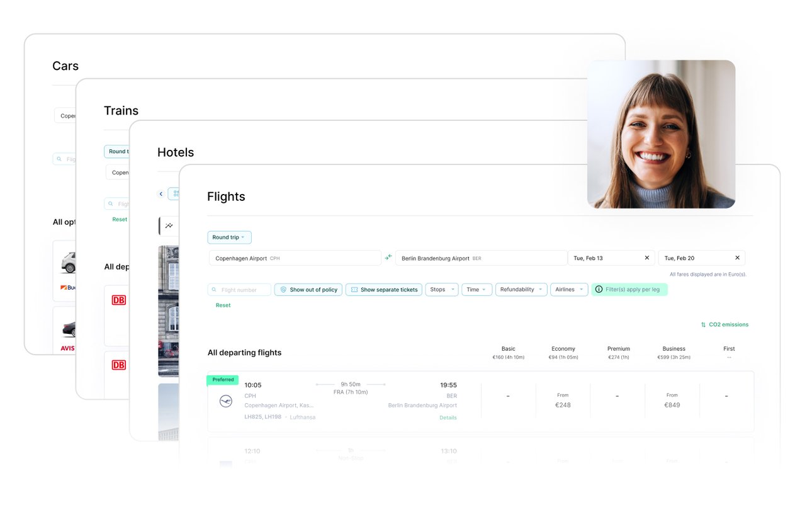Click the trend chart icon in Hotels
The height and width of the screenshot is (519, 812).
169,225
